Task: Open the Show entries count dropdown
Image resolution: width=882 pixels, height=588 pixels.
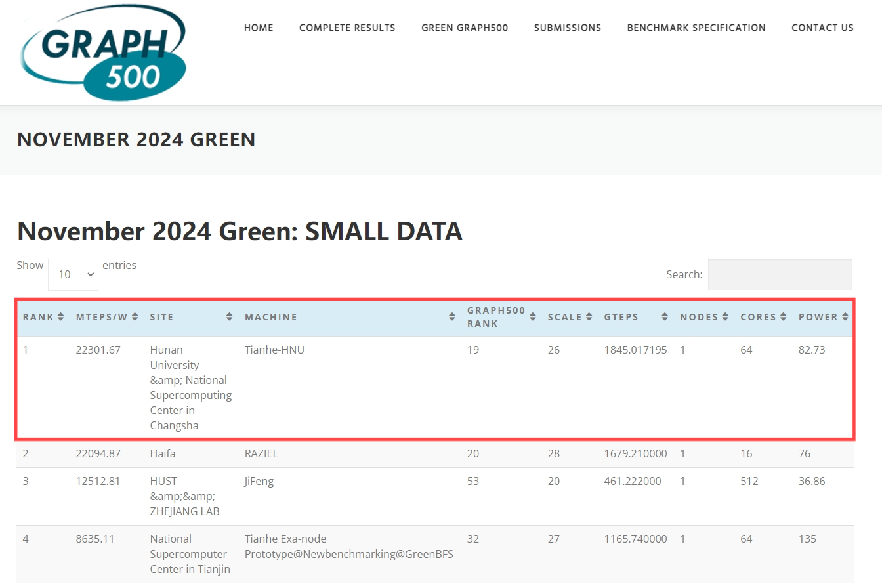Action: [73, 274]
